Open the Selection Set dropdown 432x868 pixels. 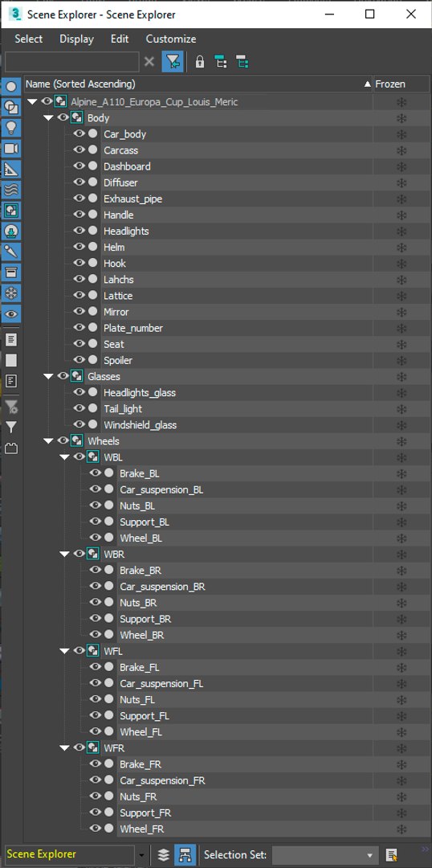coord(325,854)
